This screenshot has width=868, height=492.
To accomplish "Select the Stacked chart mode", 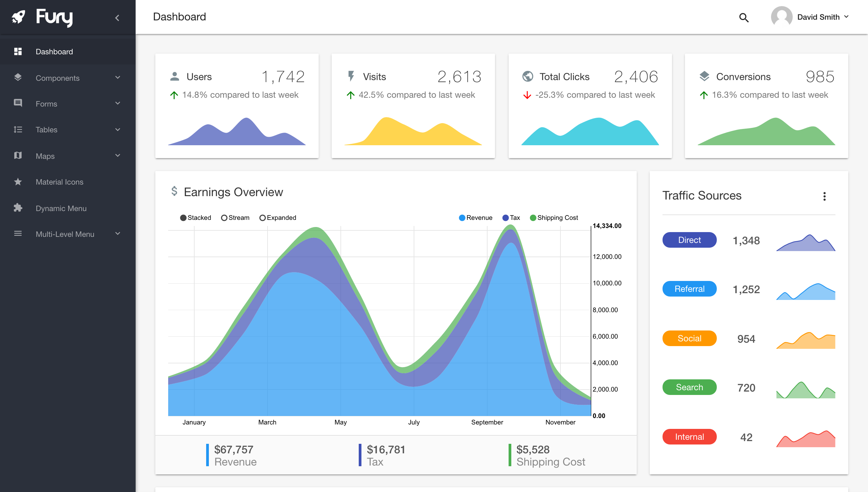I will [x=183, y=218].
